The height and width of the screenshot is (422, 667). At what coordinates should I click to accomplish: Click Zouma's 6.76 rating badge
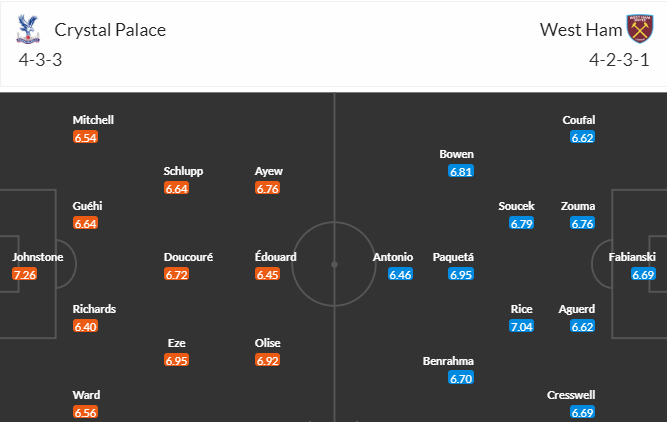pyautogui.click(x=582, y=223)
